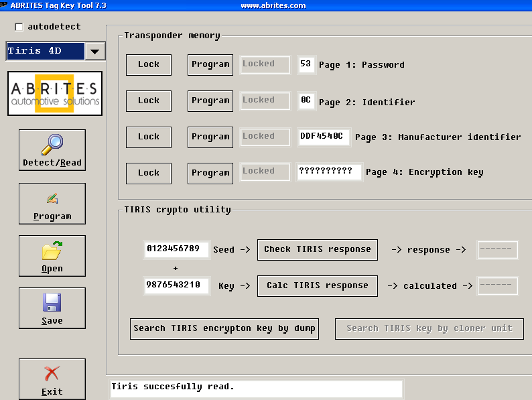Click Check TIRIS response button
The image size is (532, 400).
coord(318,250)
